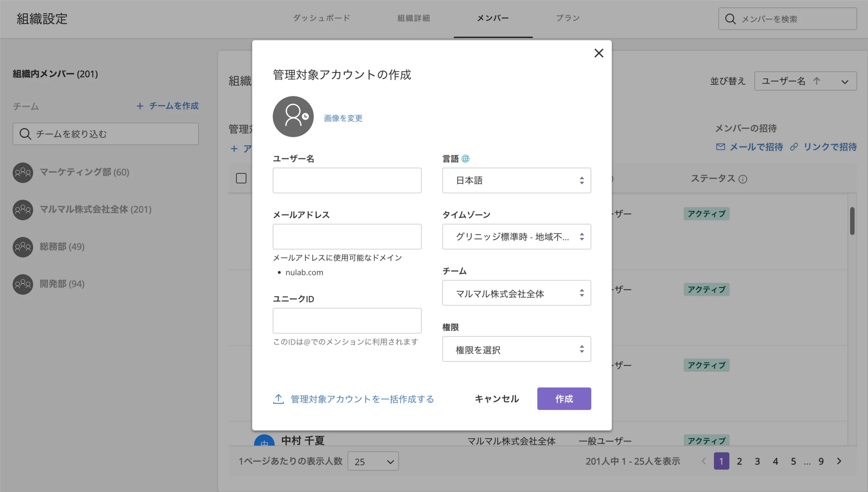Click the chain link icon by リンクで招待
This screenshot has width=868, height=492.
794,147
